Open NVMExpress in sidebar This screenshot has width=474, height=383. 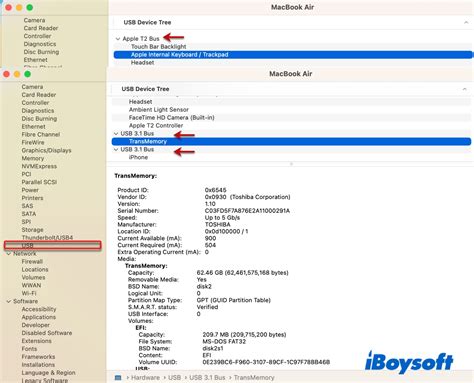39,166
